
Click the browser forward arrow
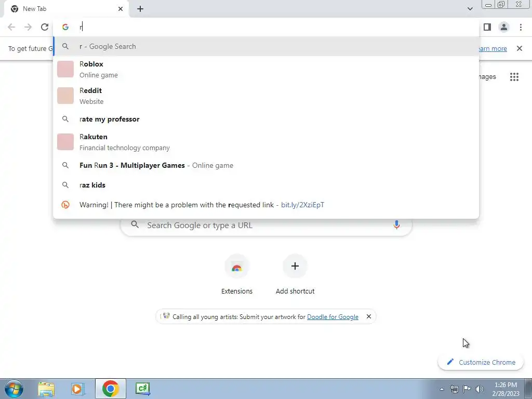[28, 27]
